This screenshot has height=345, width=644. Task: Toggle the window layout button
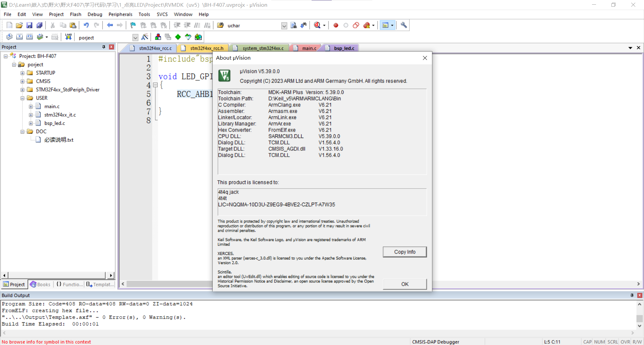[385, 25]
